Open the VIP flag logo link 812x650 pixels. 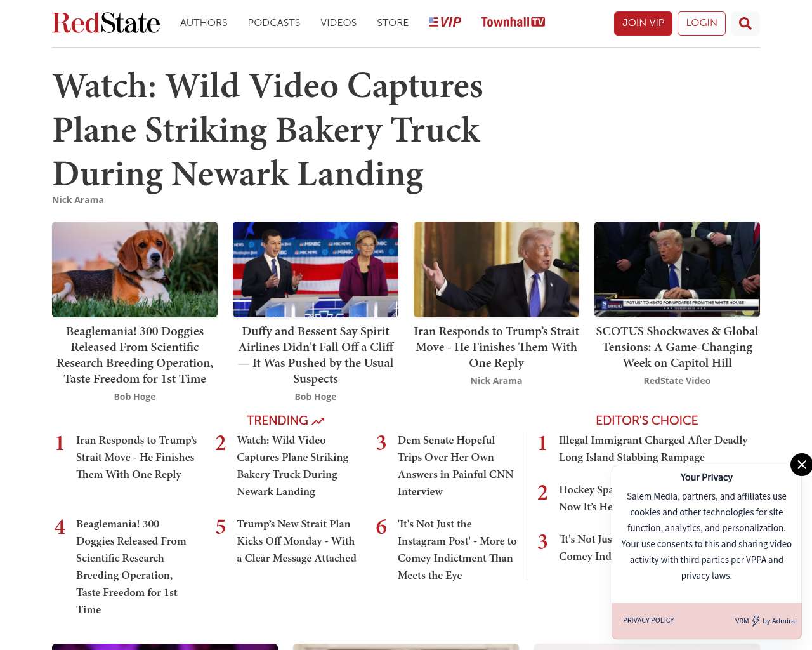(445, 22)
